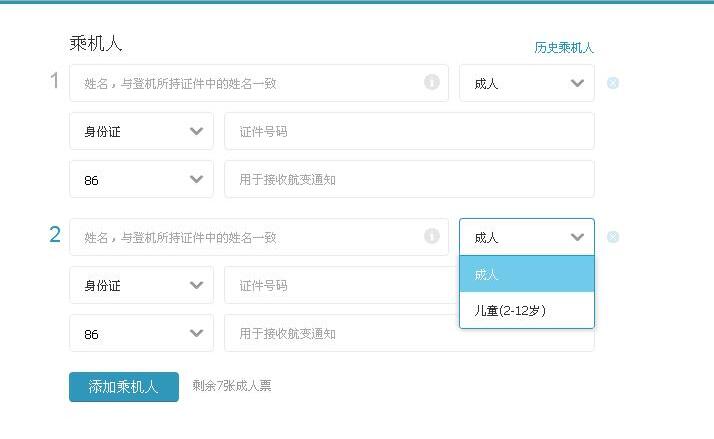
Task: Expand passenger 2 country code 86 dropdown
Action: click(x=141, y=333)
